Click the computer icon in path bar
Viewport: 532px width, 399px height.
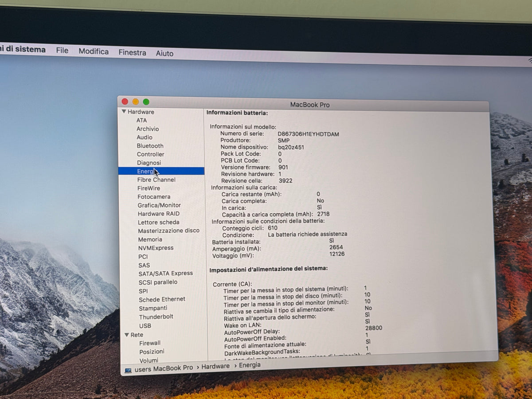(x=128, y=370)
